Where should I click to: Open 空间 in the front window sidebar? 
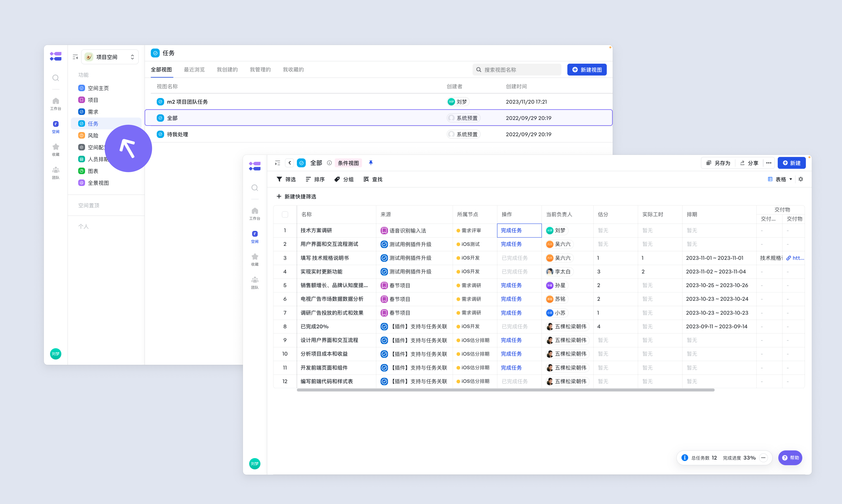pyautogui.click(x=255, y=237)
